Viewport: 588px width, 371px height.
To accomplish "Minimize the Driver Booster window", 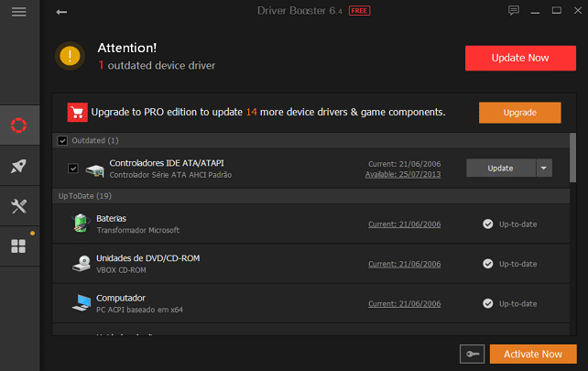I will (535, 13).
